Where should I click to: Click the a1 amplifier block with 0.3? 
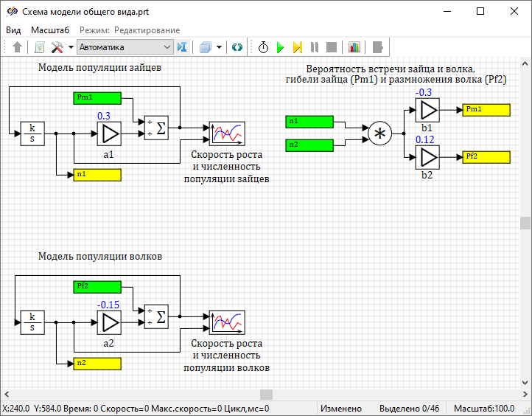108,134
